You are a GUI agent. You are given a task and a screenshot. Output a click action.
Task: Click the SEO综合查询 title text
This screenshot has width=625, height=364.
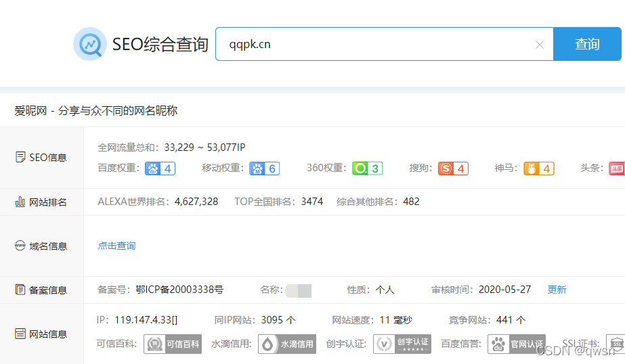(x=160, y=44)
